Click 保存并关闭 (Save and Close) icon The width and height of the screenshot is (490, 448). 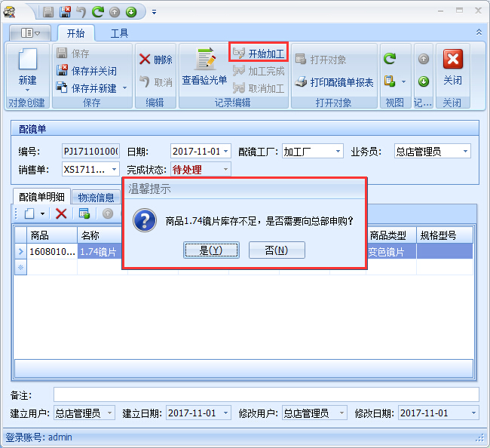pyautogui.click(x=63, y=71)
